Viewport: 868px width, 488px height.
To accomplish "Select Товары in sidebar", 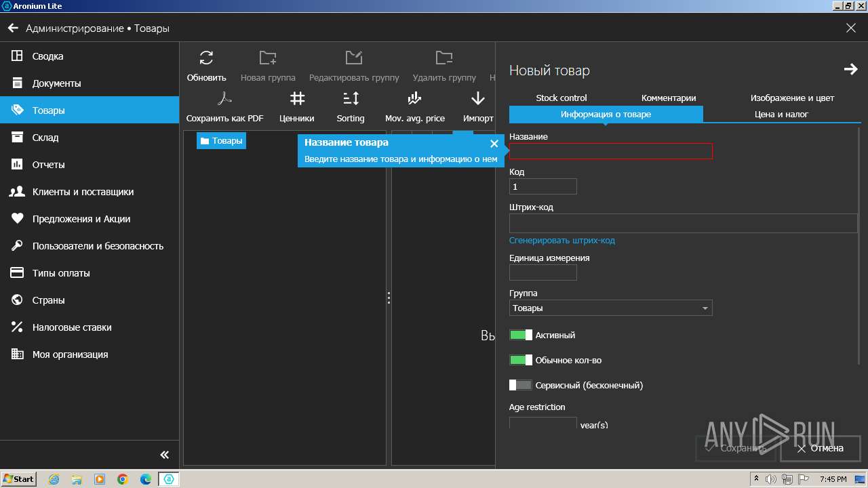I will pyautogui.click(x=90, y=110).
